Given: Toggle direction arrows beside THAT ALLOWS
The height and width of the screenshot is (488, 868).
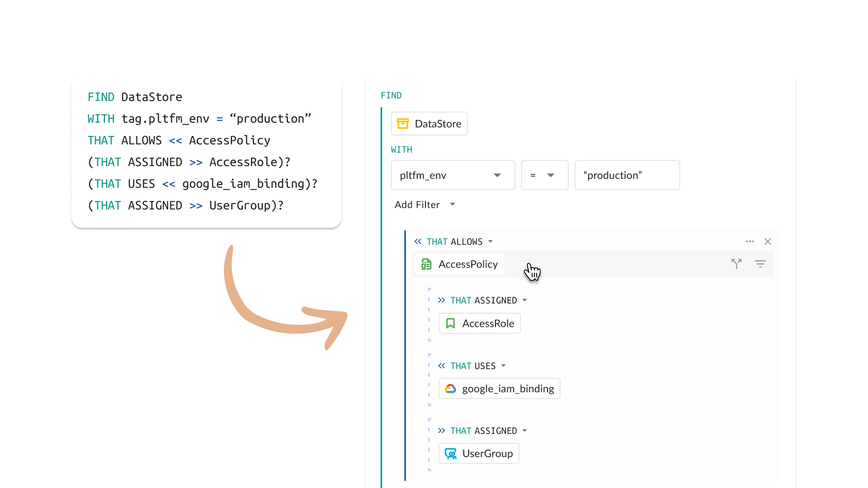Looking at the screenshot, I should [x=418, y=242].
